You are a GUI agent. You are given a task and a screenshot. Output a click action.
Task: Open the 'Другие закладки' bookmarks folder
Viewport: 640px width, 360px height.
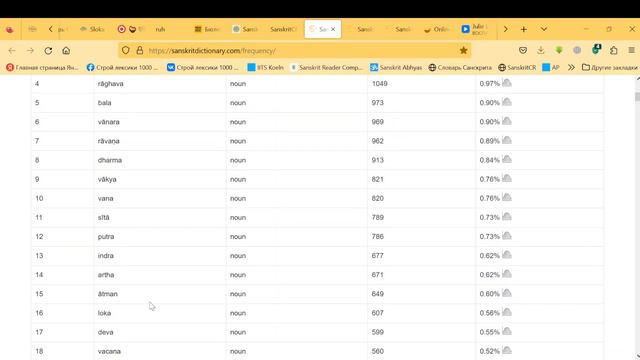(x=609, y=67)
